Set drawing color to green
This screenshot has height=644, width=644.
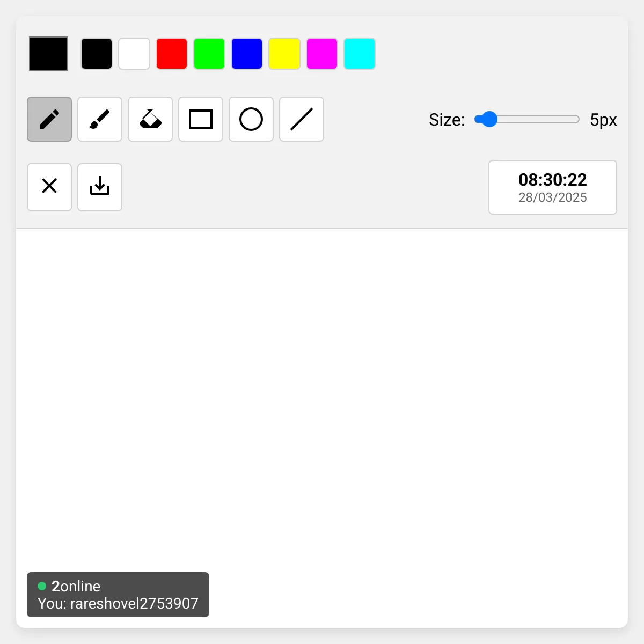coord(209,54)
